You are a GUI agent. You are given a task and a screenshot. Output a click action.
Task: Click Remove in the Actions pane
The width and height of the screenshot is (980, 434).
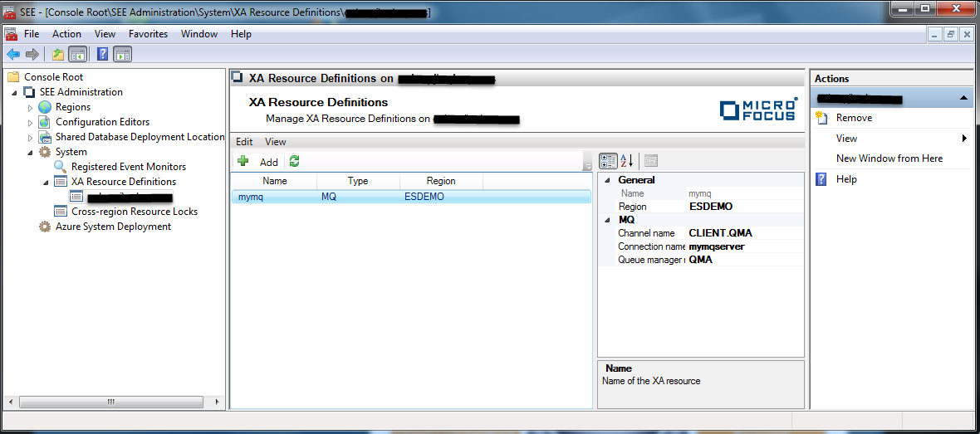855,117
